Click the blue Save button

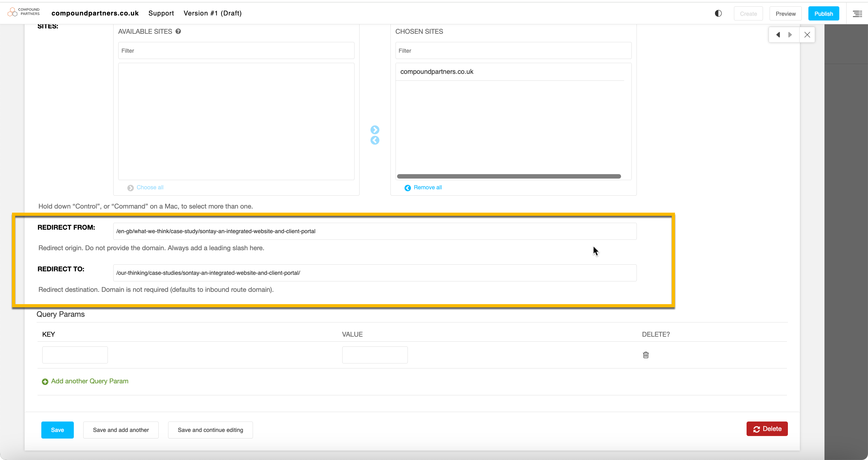tap(57, 430)
